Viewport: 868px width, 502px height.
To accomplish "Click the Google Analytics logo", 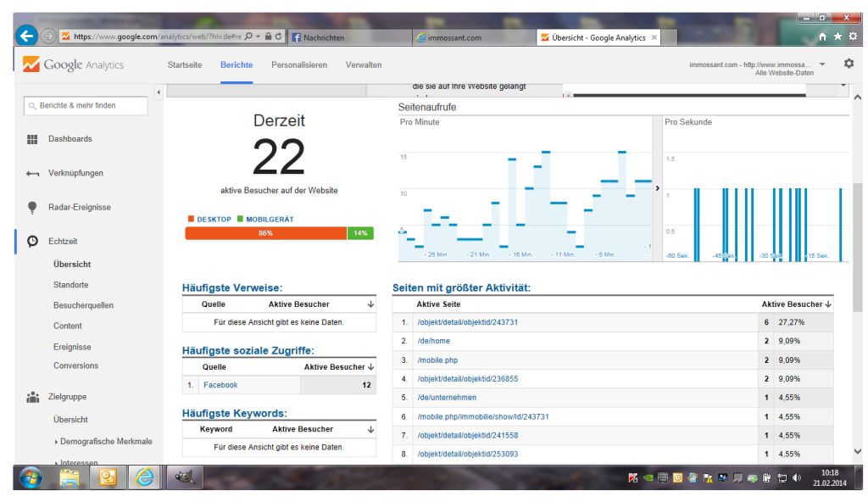I will pos(73,64).
